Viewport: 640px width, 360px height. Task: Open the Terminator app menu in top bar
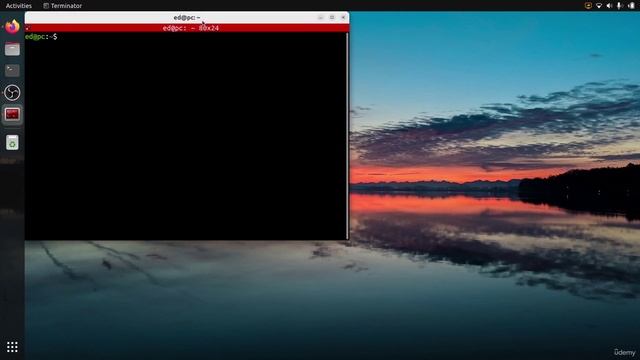coord(63,6)
